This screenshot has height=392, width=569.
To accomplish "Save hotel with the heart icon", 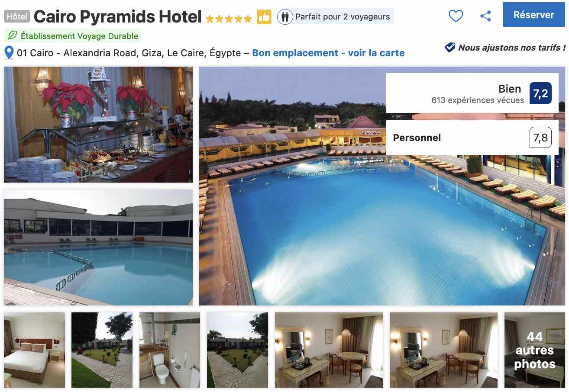I will pos(456,16).
